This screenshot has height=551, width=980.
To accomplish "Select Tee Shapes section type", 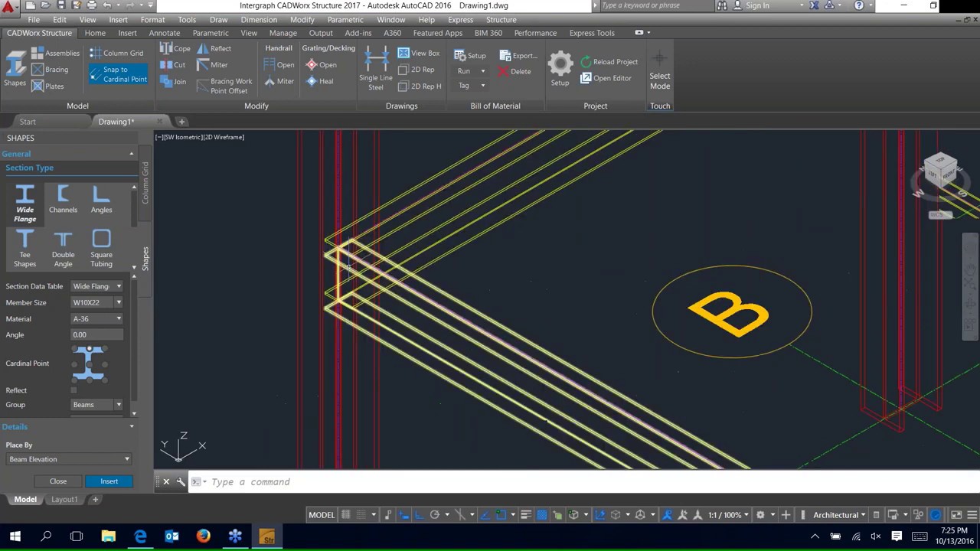I will tap(24, 249).
